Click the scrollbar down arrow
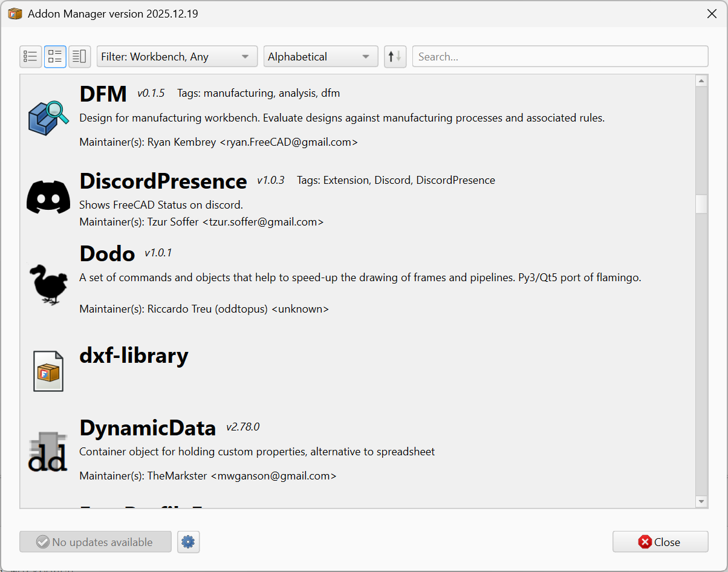This screenshot has width=728, height=572. [x=701, y=501]
